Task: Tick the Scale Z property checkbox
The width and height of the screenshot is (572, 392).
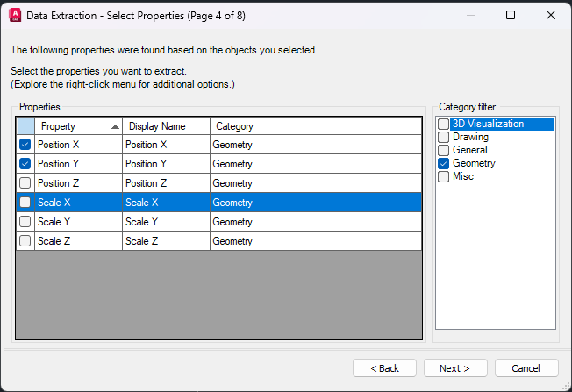Action: coord(25,240)
